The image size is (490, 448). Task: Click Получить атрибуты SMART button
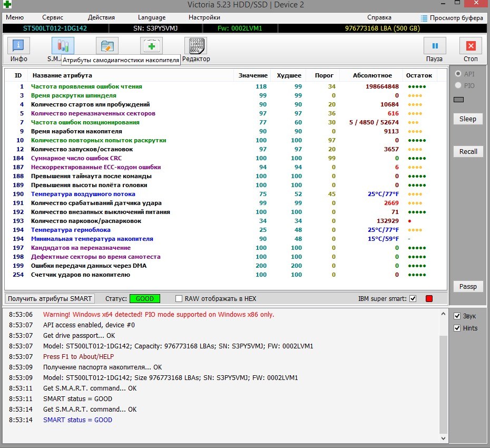click(50, 299)
